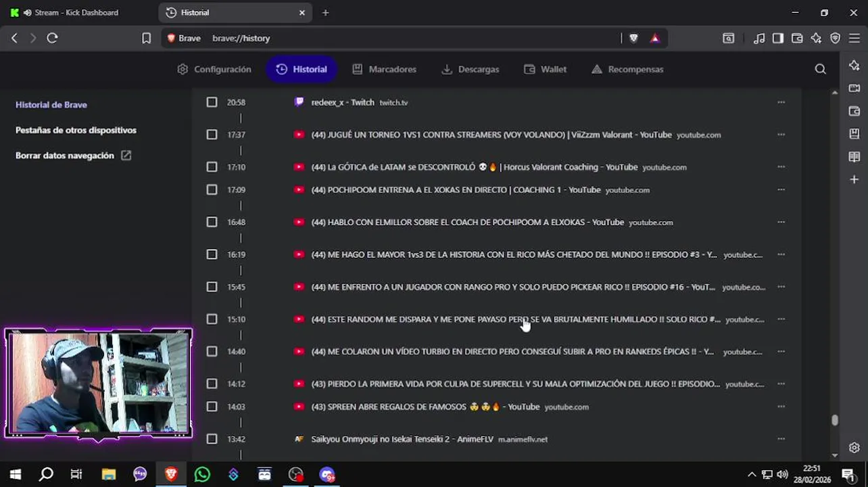Open the reading list sidebar icon

[x=854, y=157]
